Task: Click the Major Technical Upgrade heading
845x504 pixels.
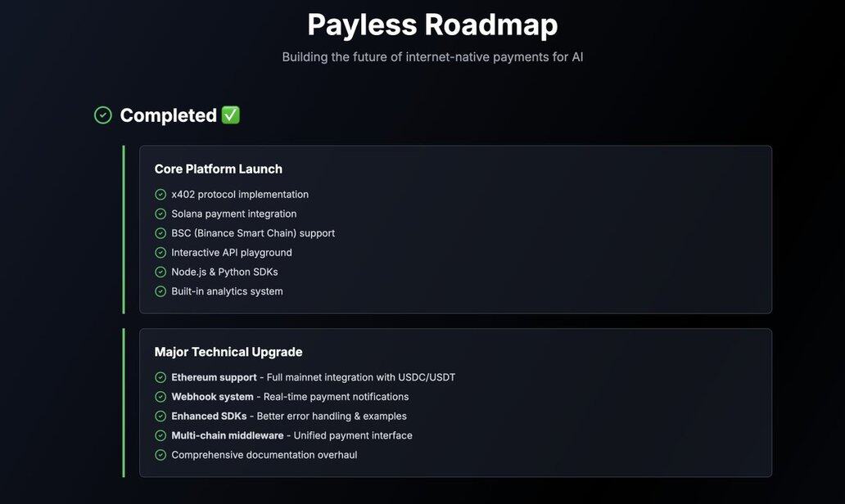Action: click(228, 352)
